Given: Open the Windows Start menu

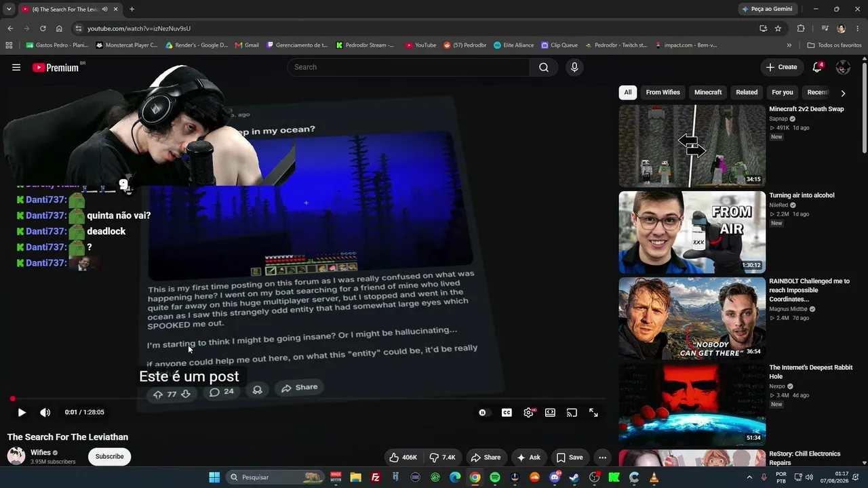Looking at the screenshot, I should coord(214,477).
